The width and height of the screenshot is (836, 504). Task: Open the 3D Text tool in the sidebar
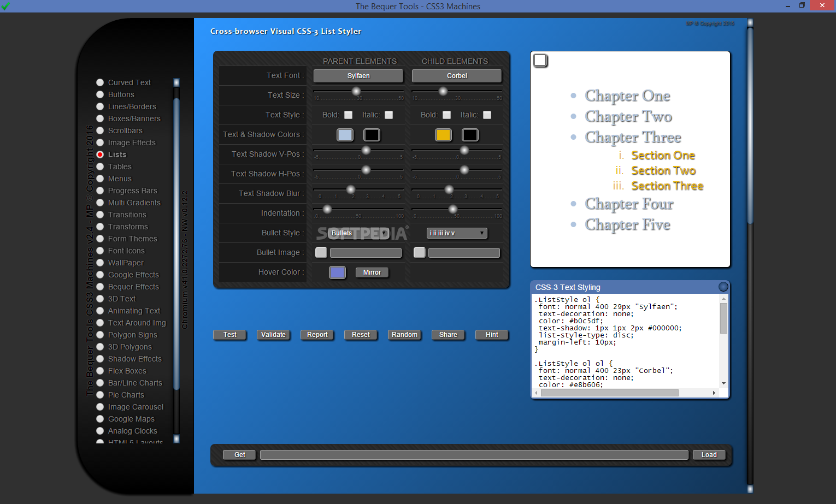(122, 299)
